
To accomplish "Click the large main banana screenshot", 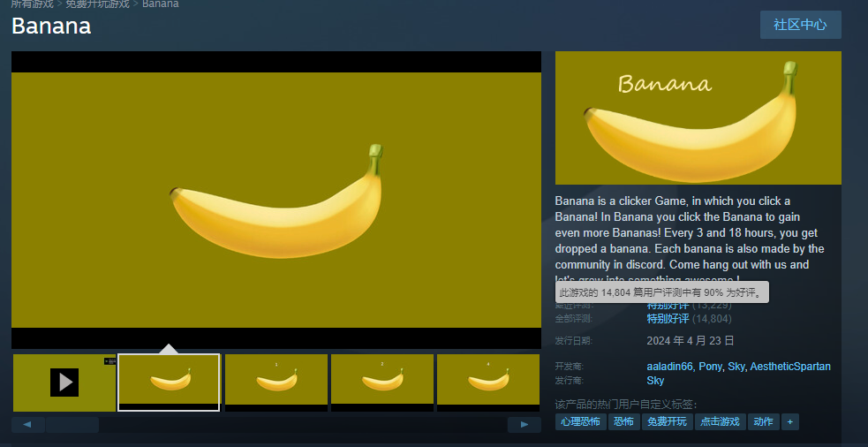I will click(x=275, y=200).
